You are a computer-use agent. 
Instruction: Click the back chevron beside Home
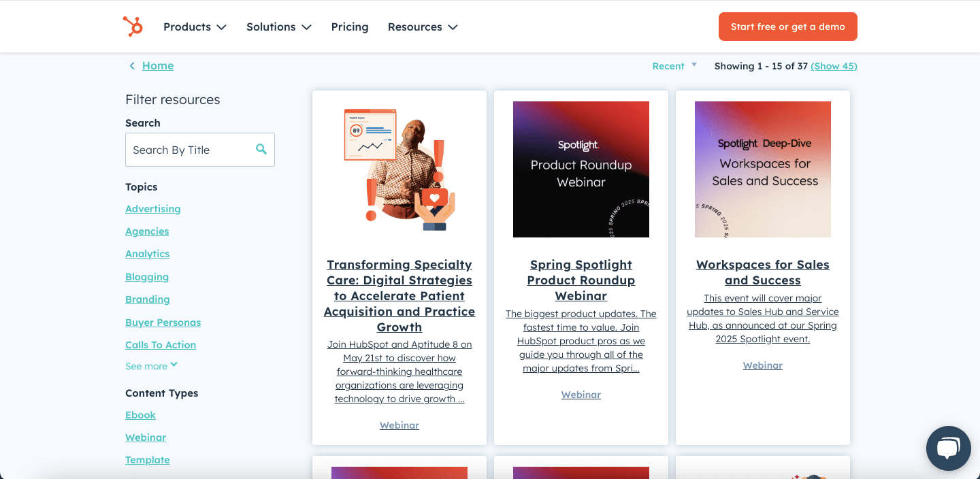coord(132,66)
